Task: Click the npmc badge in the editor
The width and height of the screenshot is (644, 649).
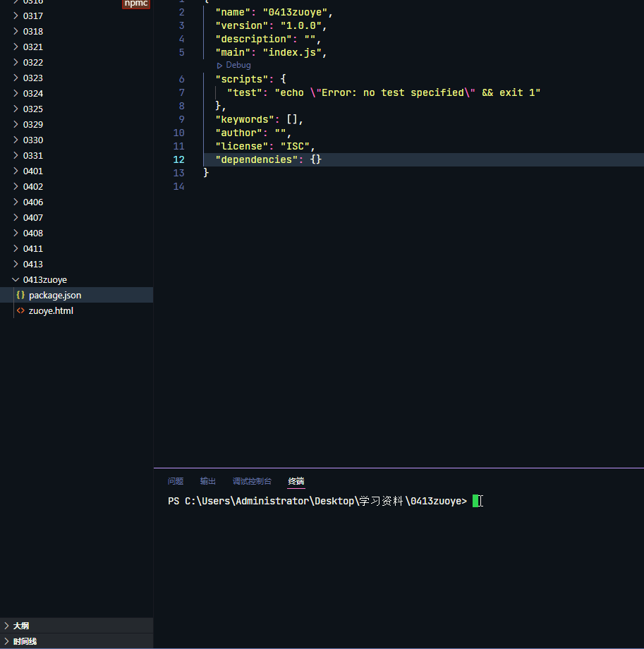Action: [135, 4]
